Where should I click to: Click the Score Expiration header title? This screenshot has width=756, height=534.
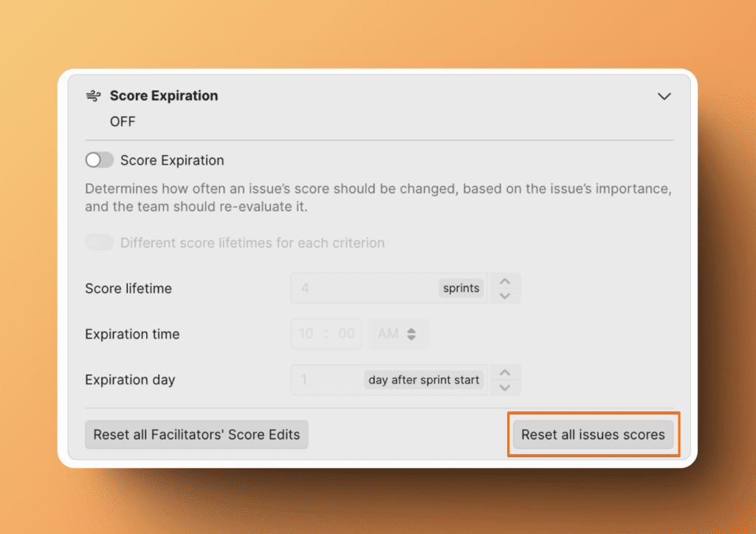pyautogui.click(x=164, y=95)
